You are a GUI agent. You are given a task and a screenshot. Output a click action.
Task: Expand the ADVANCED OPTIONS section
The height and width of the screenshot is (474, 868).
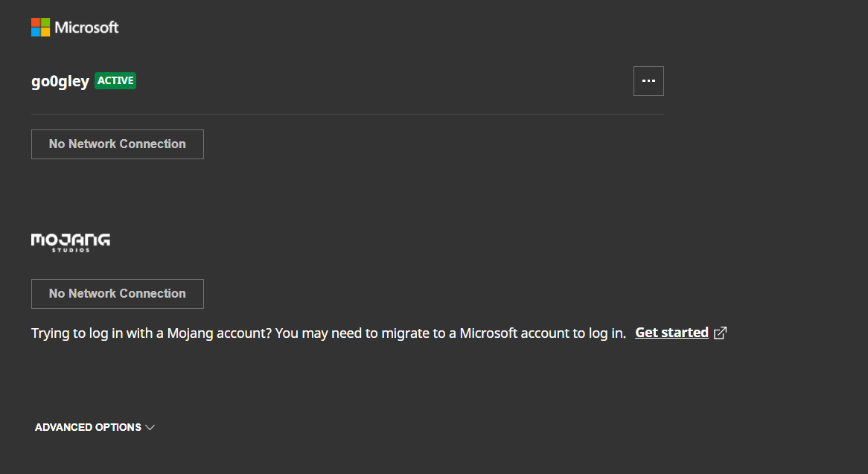(x=88, y=427)
